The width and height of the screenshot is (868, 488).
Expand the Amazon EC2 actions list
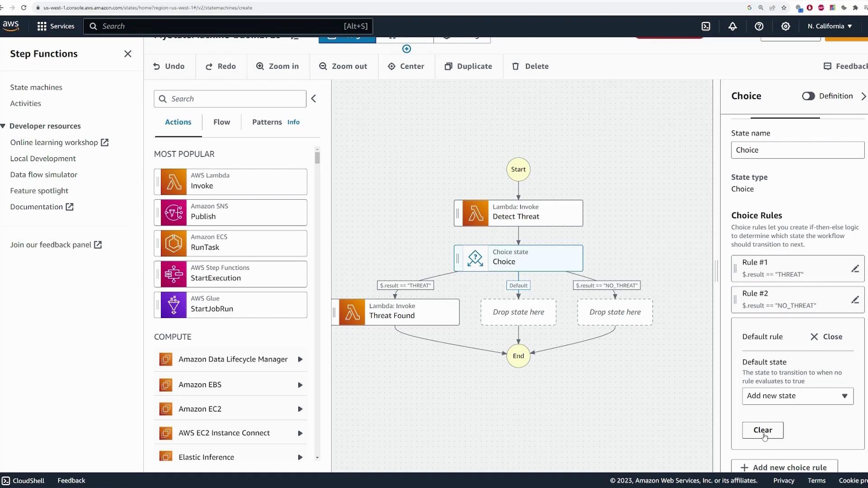(300, 409)
